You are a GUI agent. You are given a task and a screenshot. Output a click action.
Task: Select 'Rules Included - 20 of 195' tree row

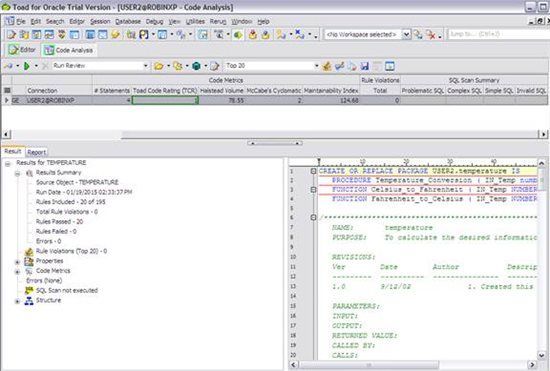click(x=71, y=202)
